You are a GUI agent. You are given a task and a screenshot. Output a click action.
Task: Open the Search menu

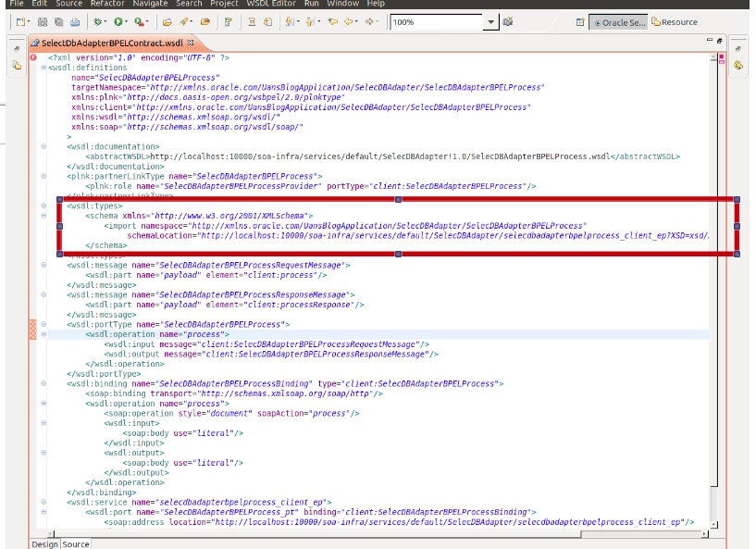pyautogui.click(x=189, y=4)
